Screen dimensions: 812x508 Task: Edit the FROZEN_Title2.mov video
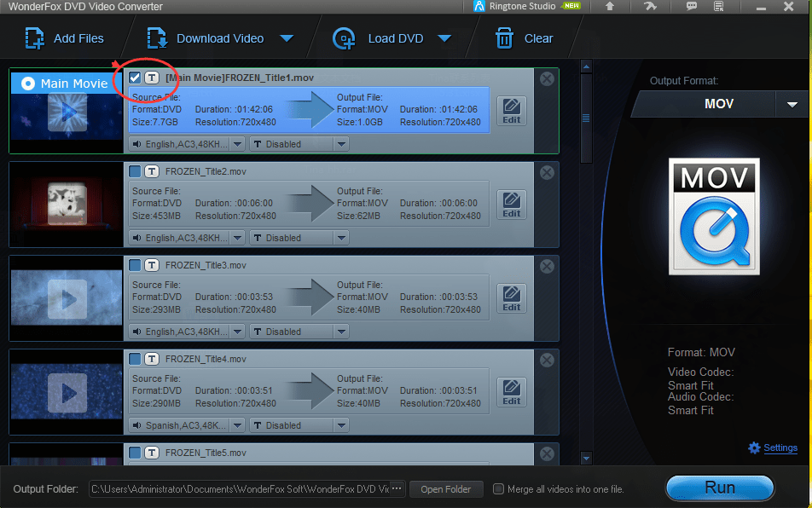(512, 205)
